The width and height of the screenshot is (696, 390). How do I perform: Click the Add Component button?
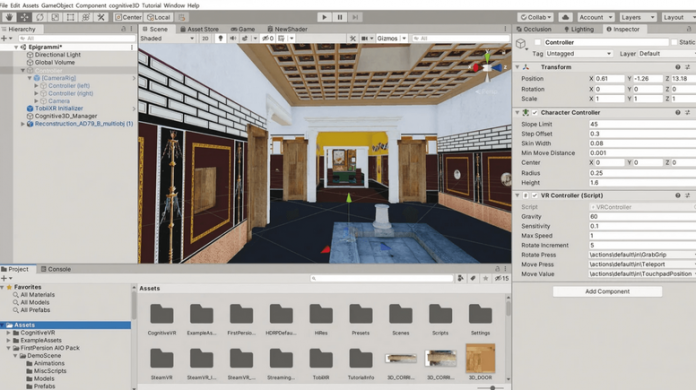pos(607,292)
